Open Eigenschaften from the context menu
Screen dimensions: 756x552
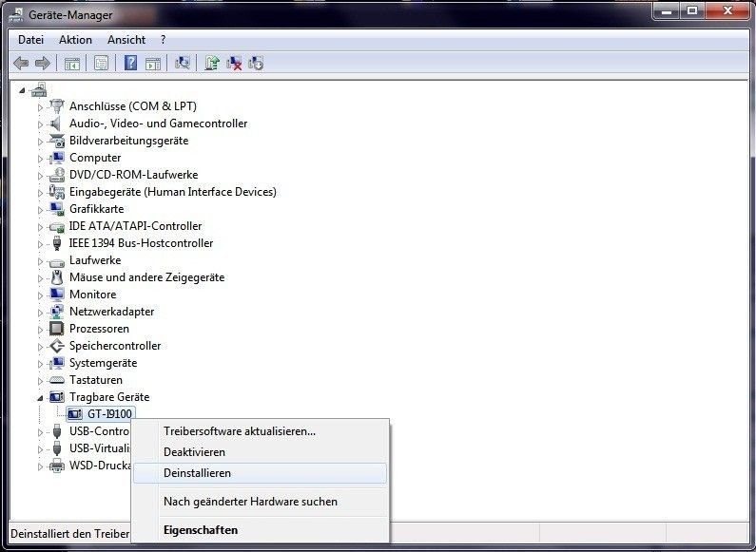[260, 530]
